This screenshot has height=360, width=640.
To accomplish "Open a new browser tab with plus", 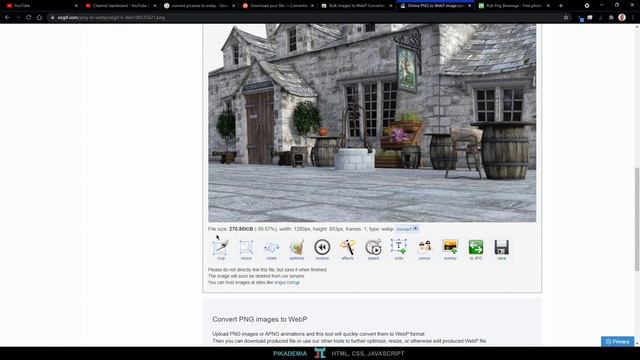I will pos(561,6).
